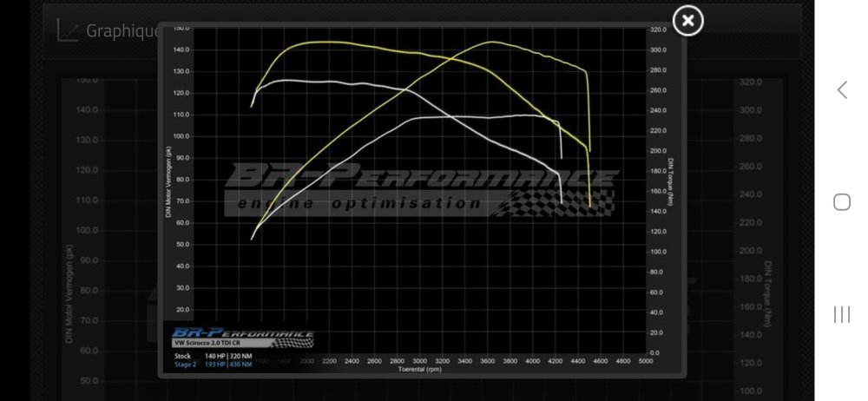Click the Graphique section heading
The width and height of the screenshot is (868, 401).
[122, 31]
